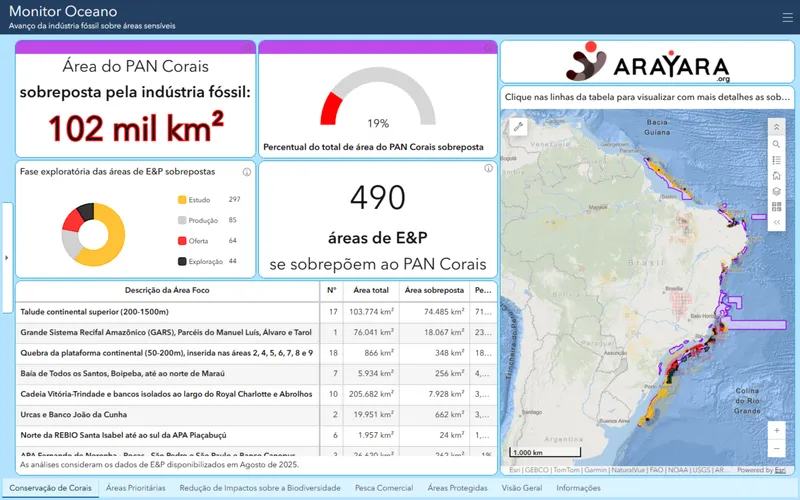Expand the left side panel arrow
This screenshot has height=500, width=800.
tap(7, 258)
